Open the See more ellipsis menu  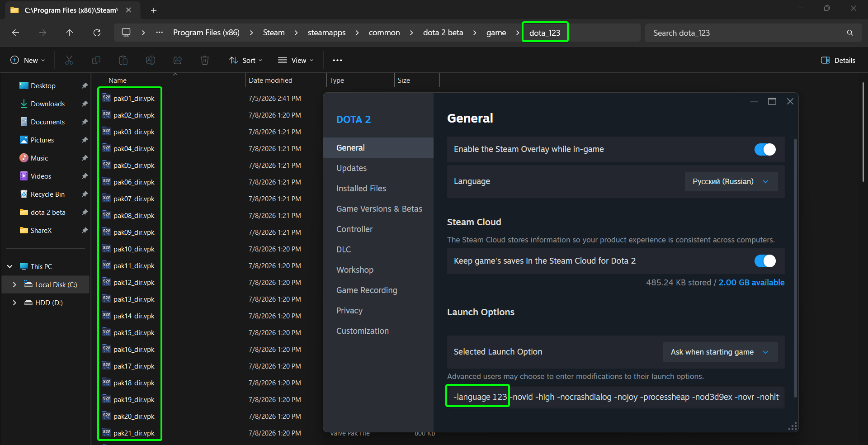(337, 60)
